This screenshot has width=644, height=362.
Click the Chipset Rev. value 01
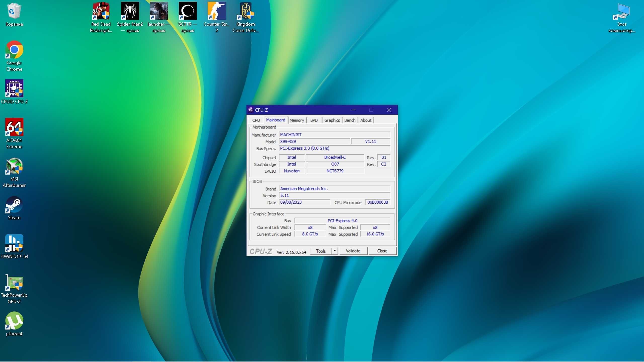tap(384, 157)
